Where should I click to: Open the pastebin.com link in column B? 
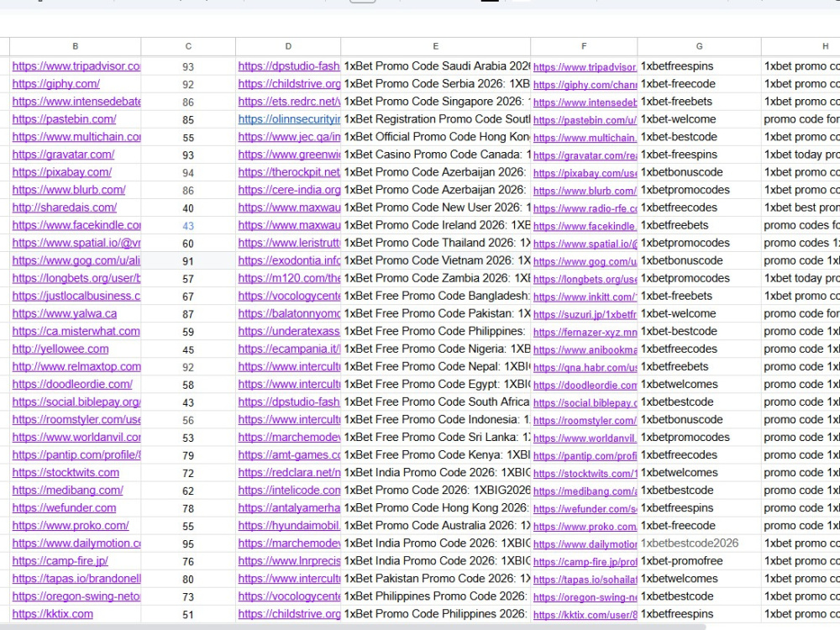pos(65,119)
